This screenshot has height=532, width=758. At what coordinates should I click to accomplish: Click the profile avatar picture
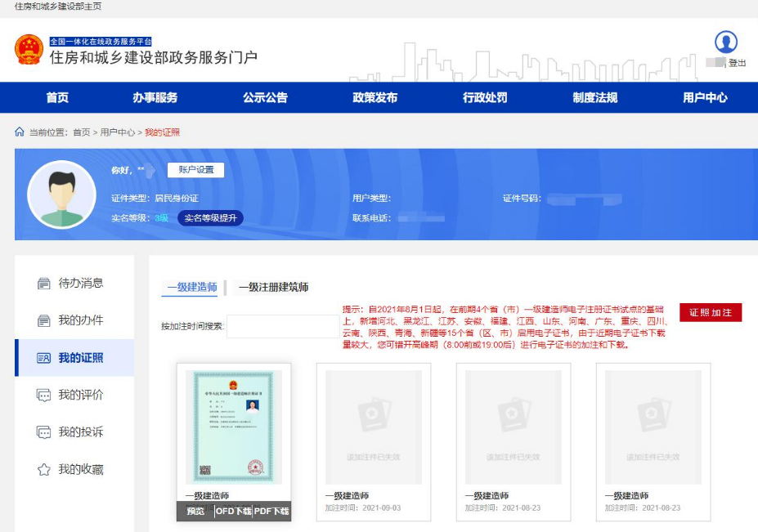(62, 194)
